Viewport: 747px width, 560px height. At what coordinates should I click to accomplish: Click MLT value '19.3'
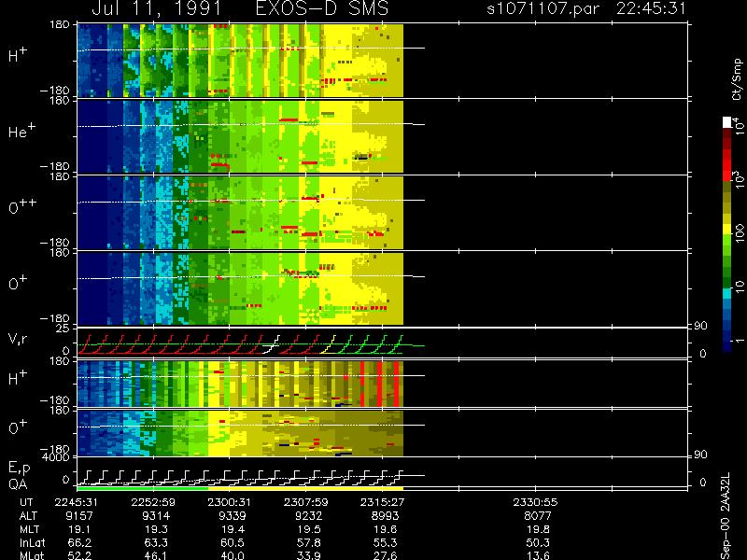tap(156, 529)
